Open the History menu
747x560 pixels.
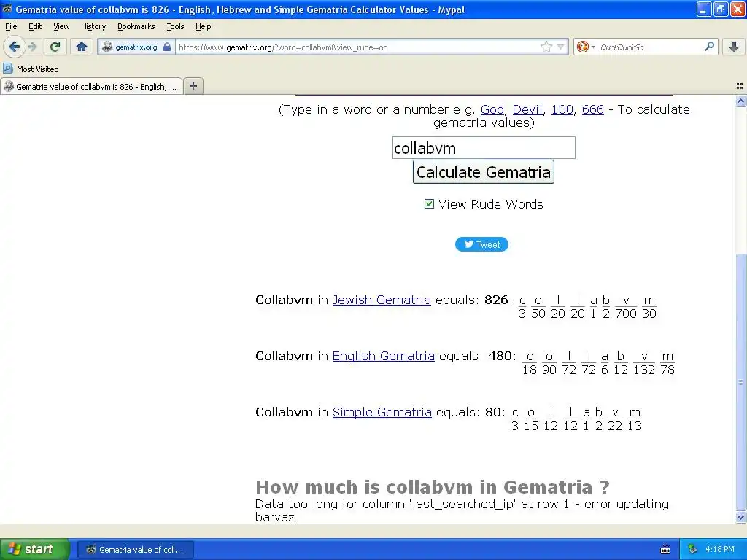tap(93, 26)
